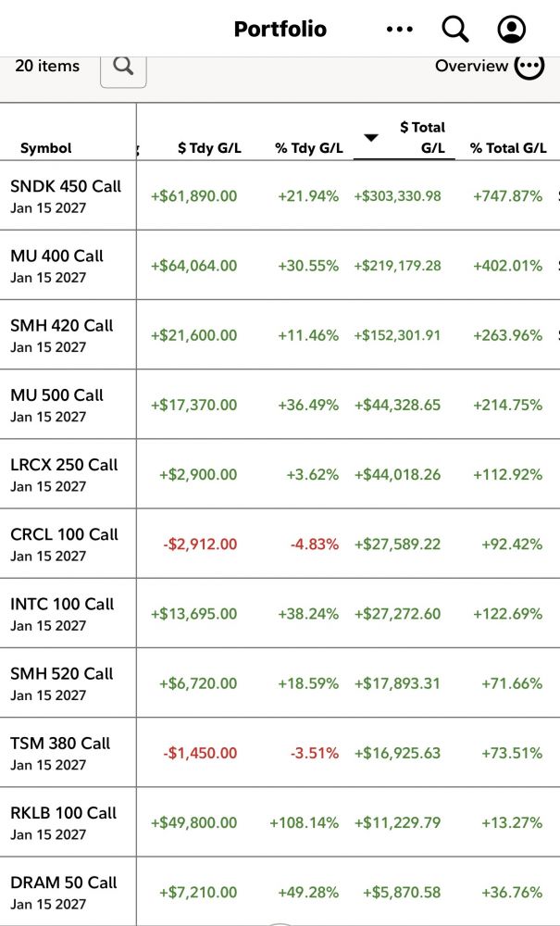
Task: Click the Overview view label
Action: 471,66
